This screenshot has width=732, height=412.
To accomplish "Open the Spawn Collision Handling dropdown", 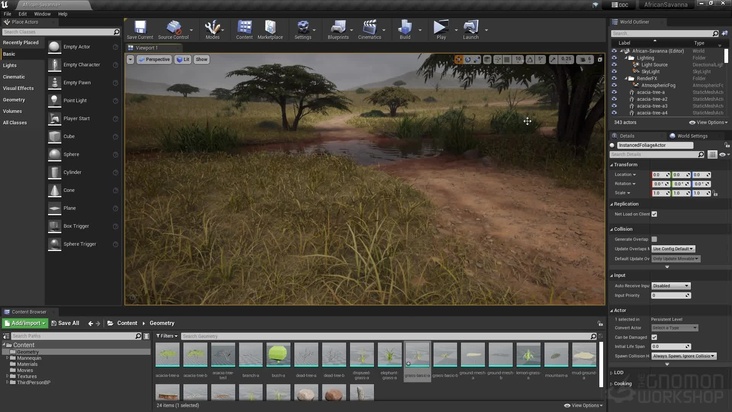I will [x=684, y=356].
